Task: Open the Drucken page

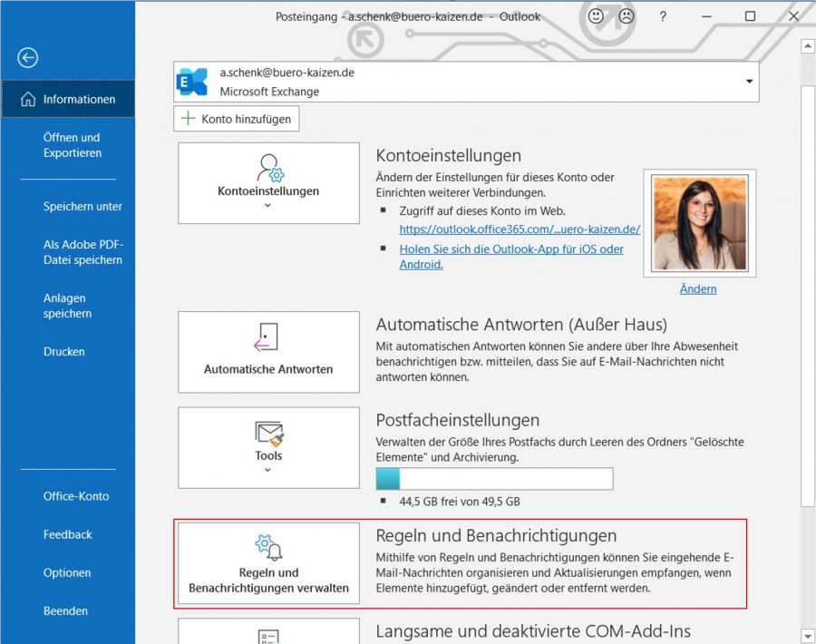Action: pos(63,351)
